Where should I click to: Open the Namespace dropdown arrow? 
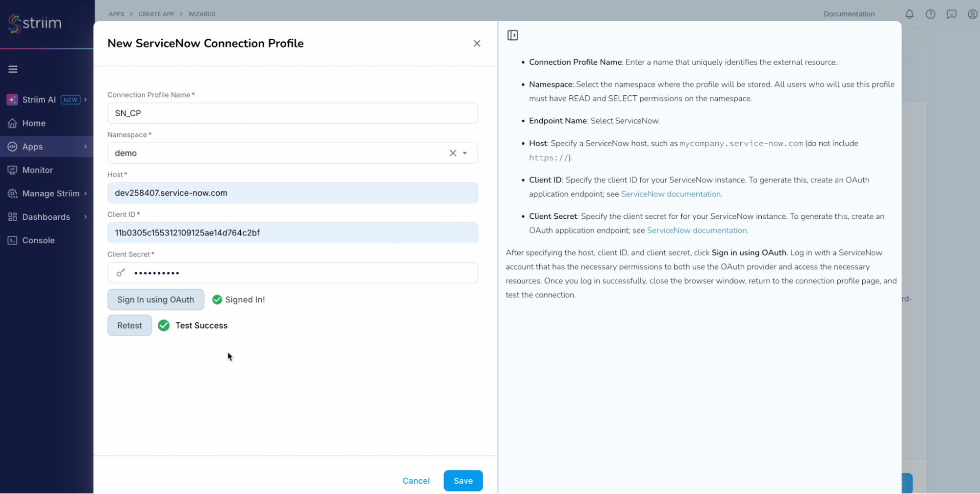tap(465, 153)
